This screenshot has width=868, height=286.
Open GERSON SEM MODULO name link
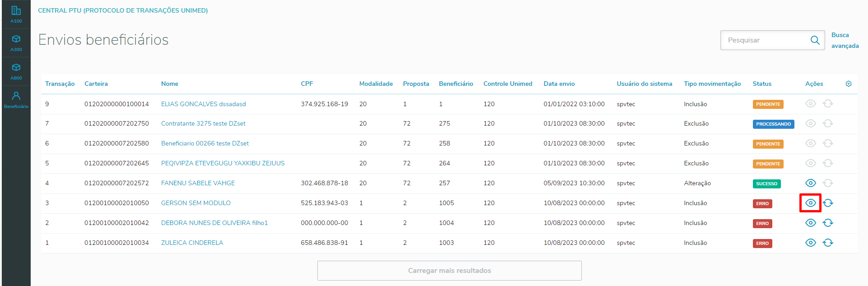196,203
